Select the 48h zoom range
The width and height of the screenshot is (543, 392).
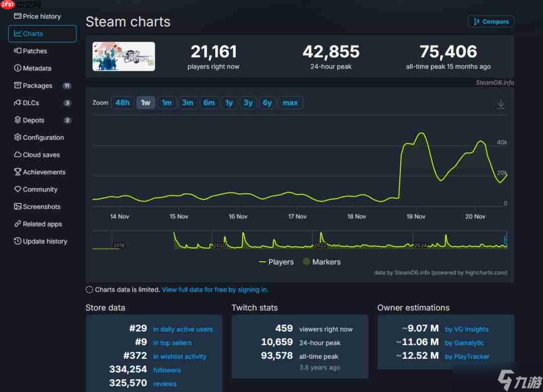pos(122,103)
